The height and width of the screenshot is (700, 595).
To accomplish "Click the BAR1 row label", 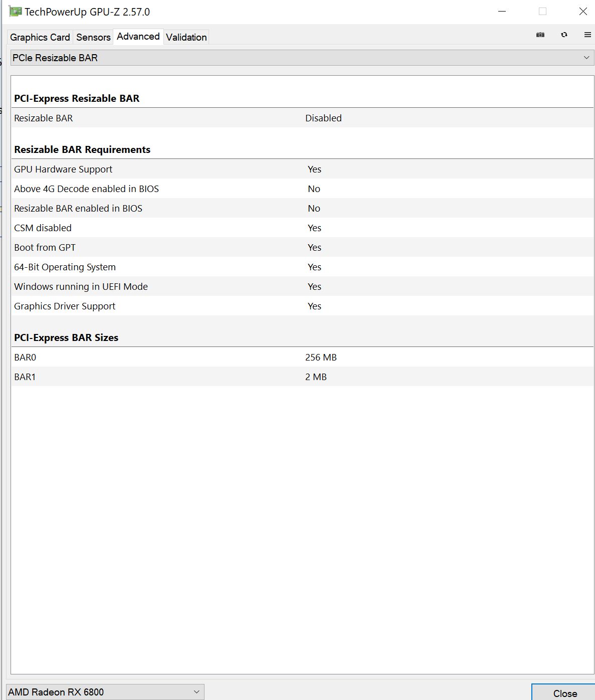I will coord(25,377).
